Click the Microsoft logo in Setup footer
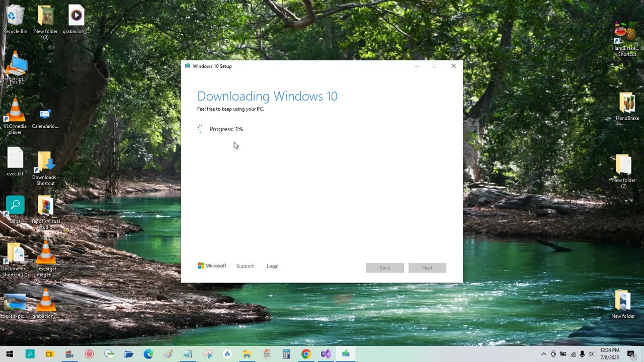This screenshot has height=362, width=644. point(212,266)
